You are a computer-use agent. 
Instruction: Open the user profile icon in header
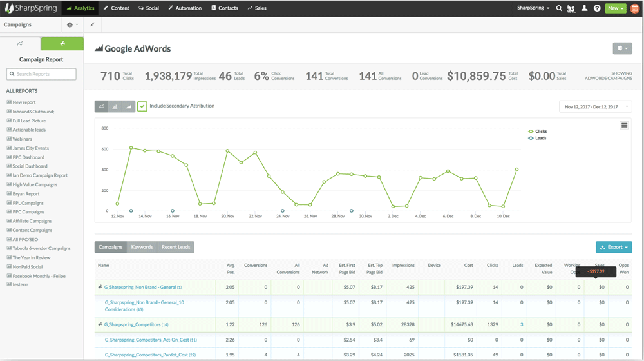click(x=585, y=8)
